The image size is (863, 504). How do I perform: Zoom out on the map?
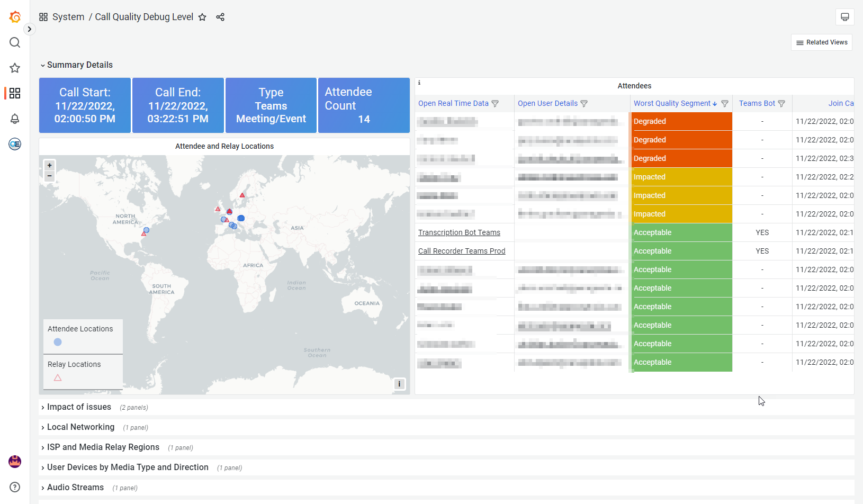pyautogui.click(x=50, y=176)
